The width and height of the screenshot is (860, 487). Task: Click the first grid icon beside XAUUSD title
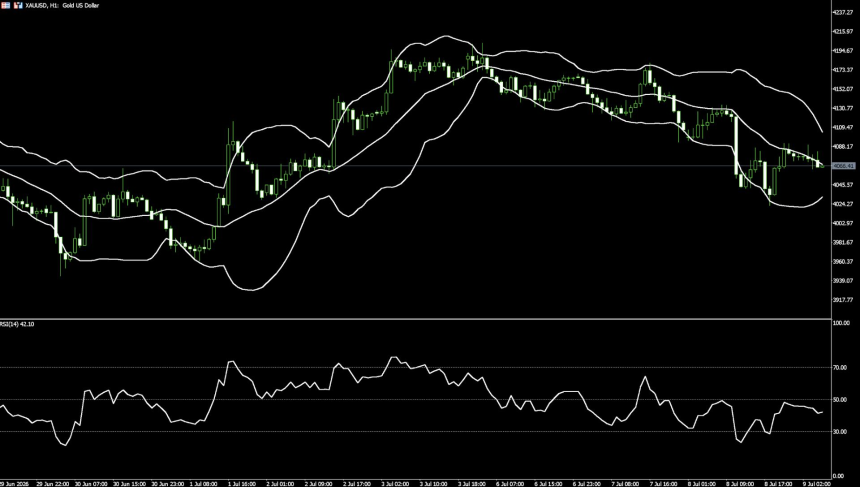(5, 5)
